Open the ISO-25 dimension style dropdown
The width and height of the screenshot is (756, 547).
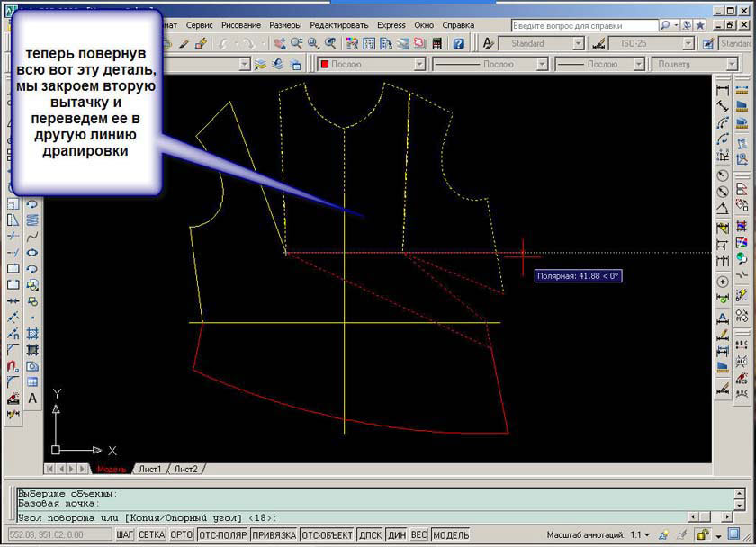point(688,43)
